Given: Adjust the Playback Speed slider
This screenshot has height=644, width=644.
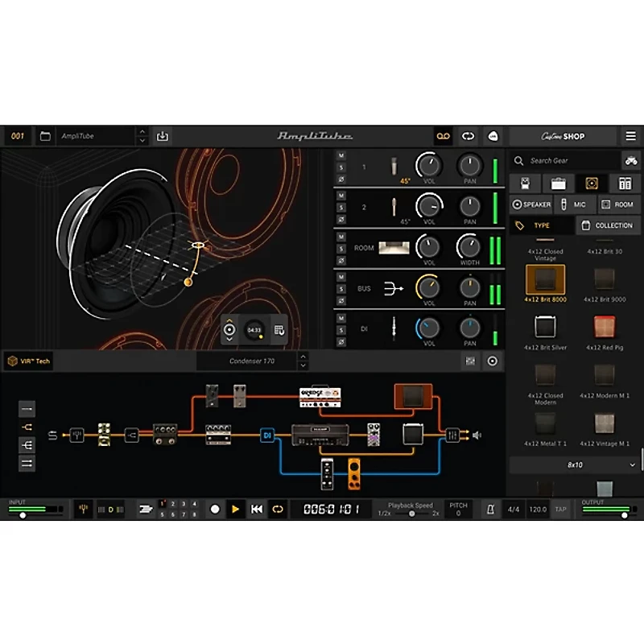Looking at the screenshot, I should (413, 513).
